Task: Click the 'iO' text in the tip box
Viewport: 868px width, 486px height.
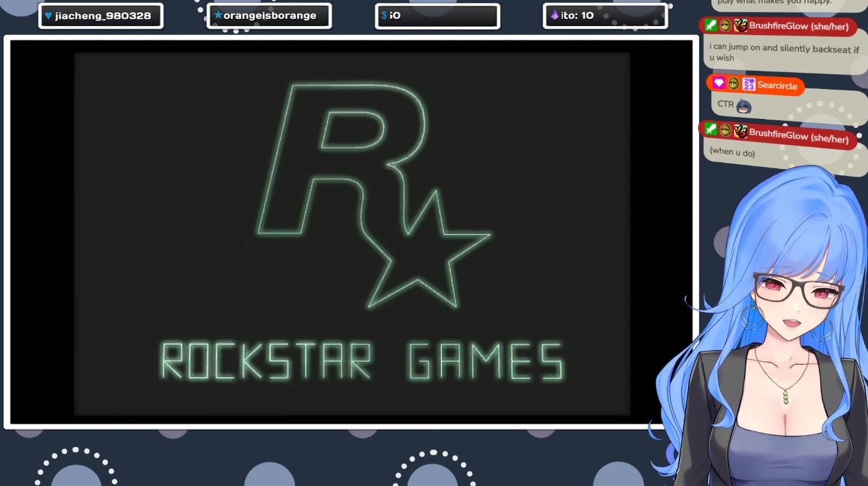Action: point(395,16)
